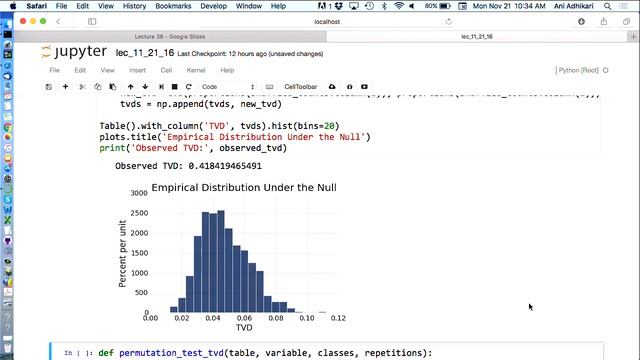Click Time Machine icon in menu bar

tap(369, 6)
